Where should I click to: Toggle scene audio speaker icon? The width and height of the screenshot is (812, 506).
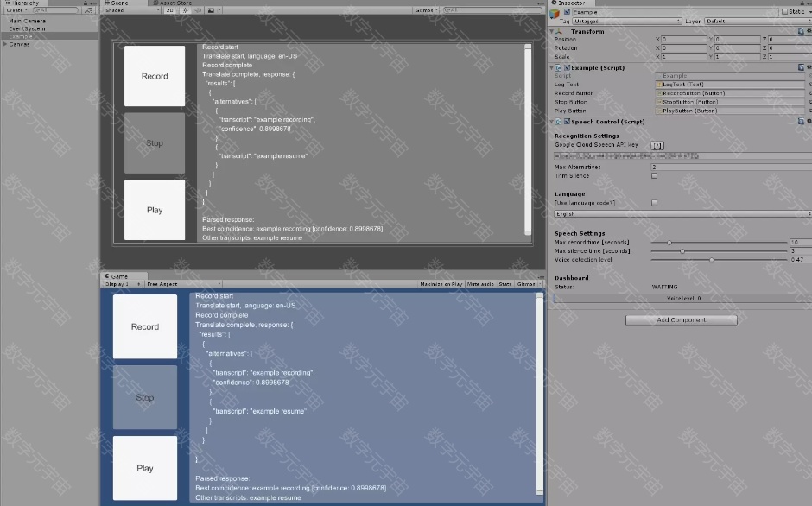[x=196, y=11]
